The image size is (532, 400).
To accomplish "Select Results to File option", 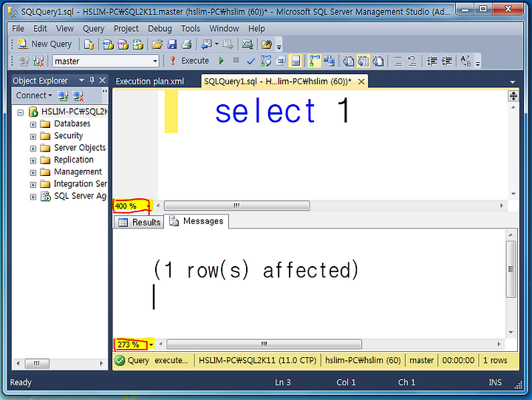I will click(x=378, y=61).
